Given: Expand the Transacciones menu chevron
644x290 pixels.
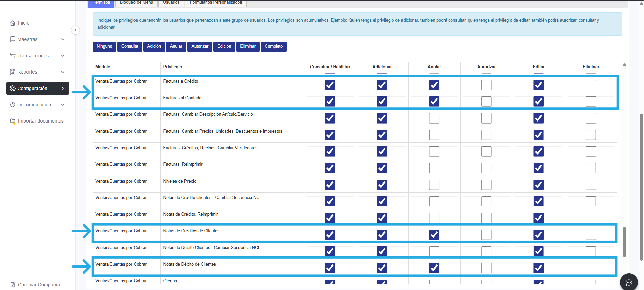Looking at the screenshot, I should coord(63,56).
